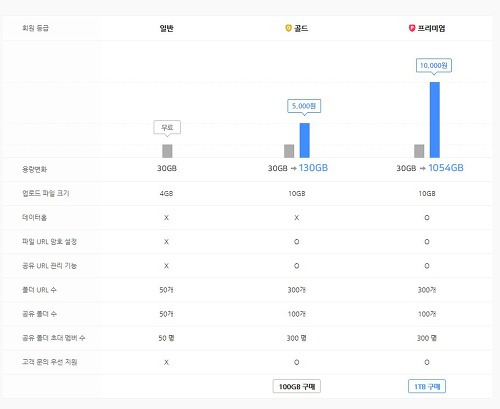Click the 회원 등급 row label
Screen dimensions: 500x409
35,28
